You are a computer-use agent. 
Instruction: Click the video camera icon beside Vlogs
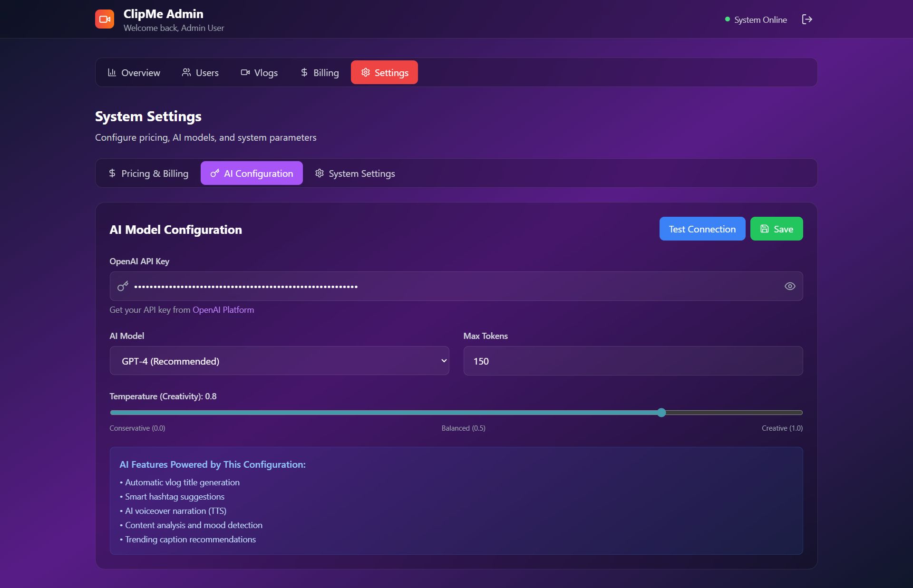[245, 72]
